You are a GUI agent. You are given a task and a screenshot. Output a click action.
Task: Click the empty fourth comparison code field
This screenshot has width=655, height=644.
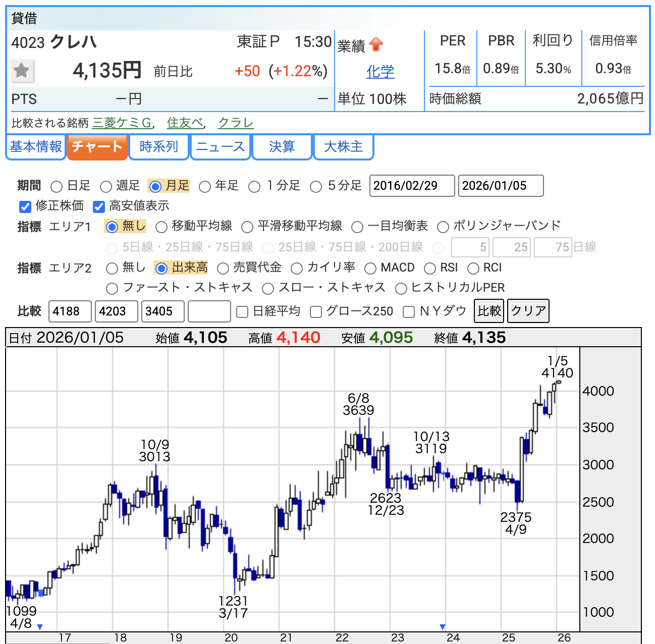click(209, 311)
